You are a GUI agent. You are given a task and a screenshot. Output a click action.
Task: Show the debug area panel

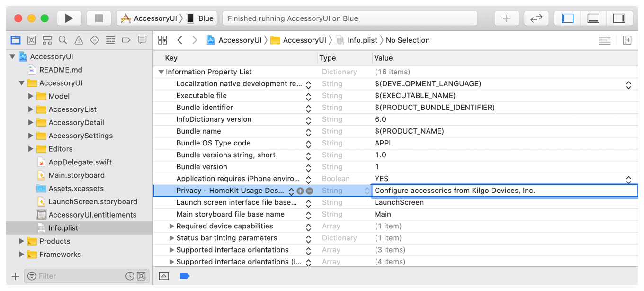point(593,18)
